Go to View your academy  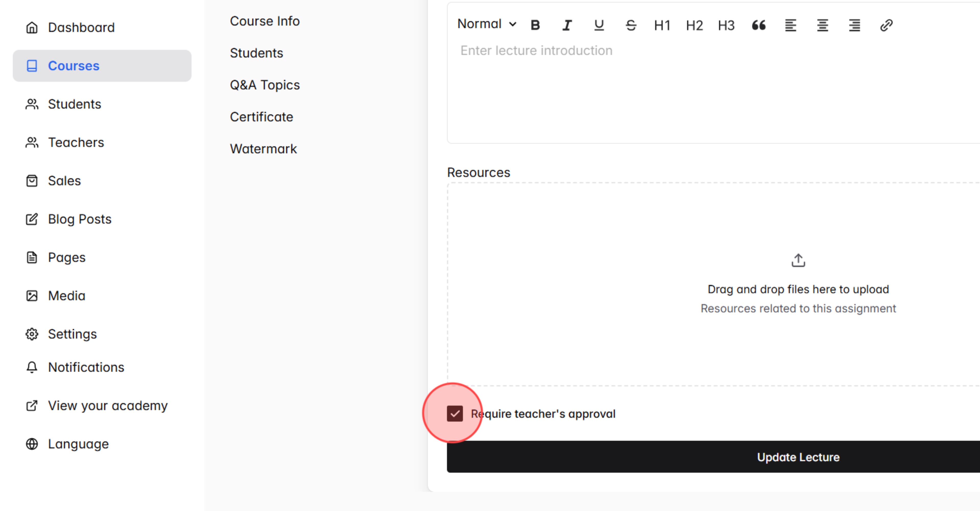click(x=108, y=405)
